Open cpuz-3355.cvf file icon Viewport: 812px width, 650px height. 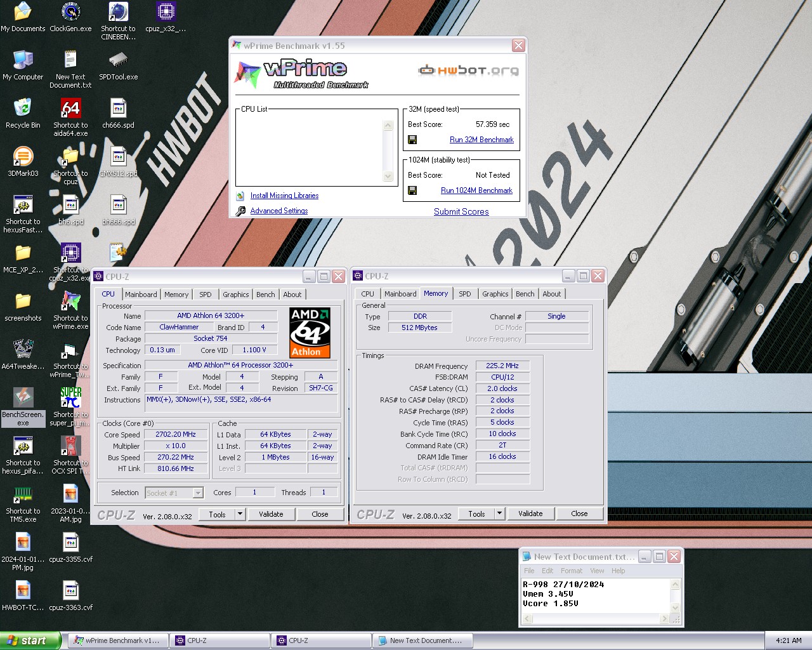(70, 548)
